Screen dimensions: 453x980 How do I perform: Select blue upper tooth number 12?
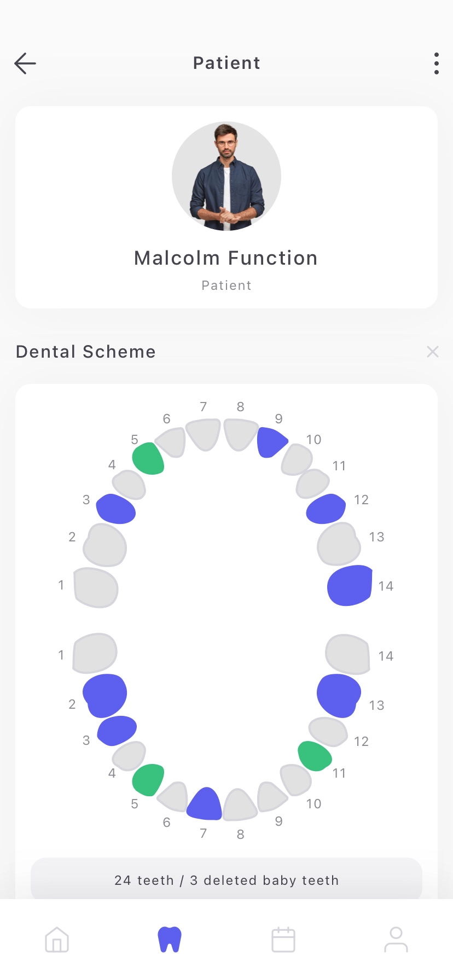326,509
